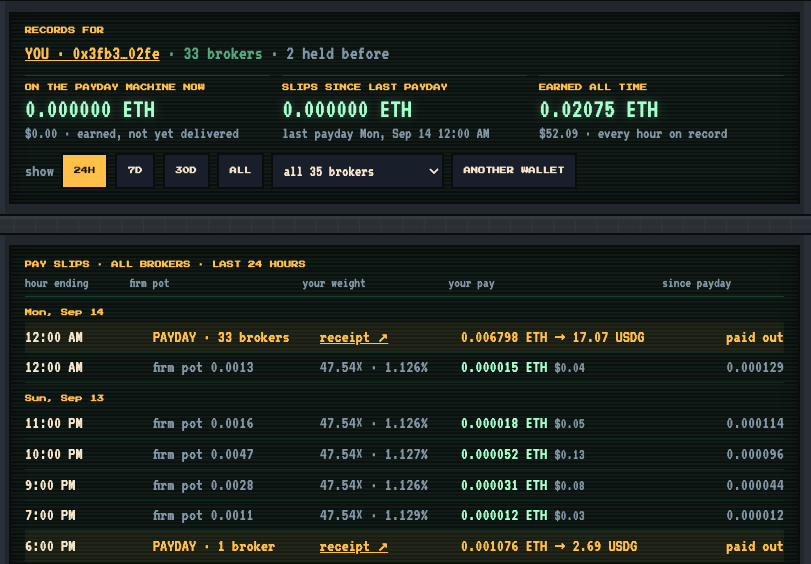Click the $52.09 every hour on record text
The width and height of the screenshot is (811, 564).
point(633,134)
